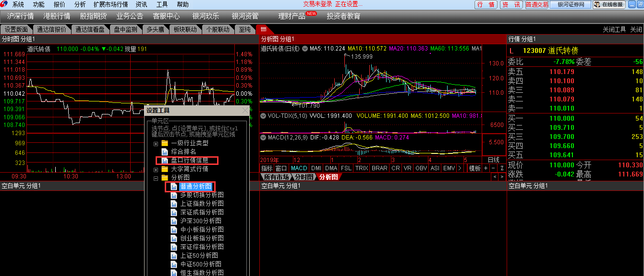Open dropdown arrow beside 道氏转债(日线)
This screenshot has width=644, height=276.
[x=305, y=49]
